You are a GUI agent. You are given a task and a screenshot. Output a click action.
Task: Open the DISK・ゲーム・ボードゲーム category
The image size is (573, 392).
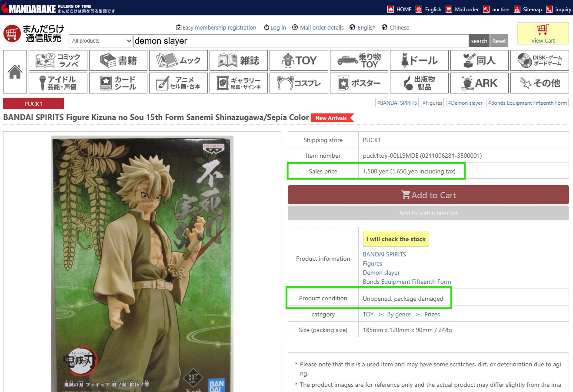(x=540, y=60)
